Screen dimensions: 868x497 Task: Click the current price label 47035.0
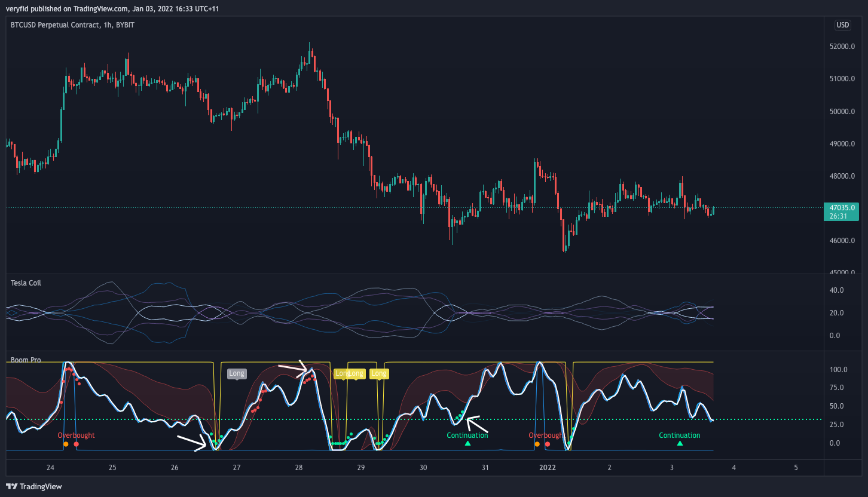tap(842, 207)
